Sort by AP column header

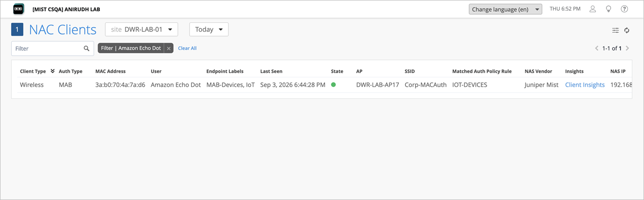(x=359, y=71)
